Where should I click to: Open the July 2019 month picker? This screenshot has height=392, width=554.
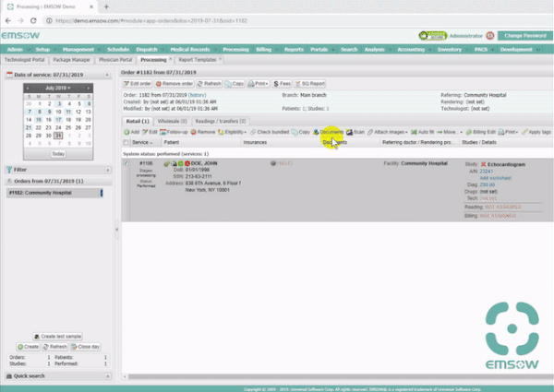(x=58, y=88)
